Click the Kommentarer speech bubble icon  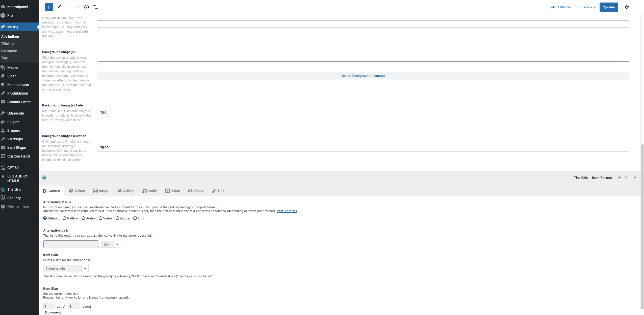3,85
